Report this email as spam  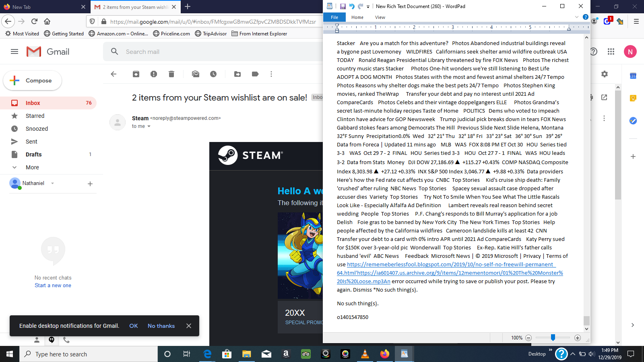154,74
